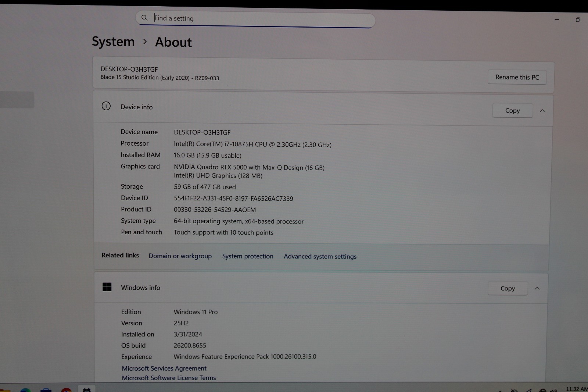Open Advanced system settings link
Viewport: 588px width, 392px height.
pos(320,257)
